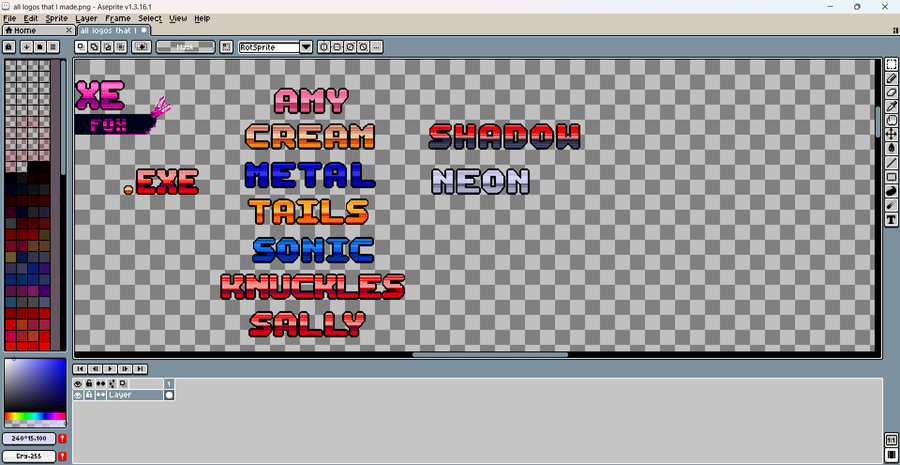Click the background color warning icon
This screenshot has height=465, width=900.
[x=63, y=456]
